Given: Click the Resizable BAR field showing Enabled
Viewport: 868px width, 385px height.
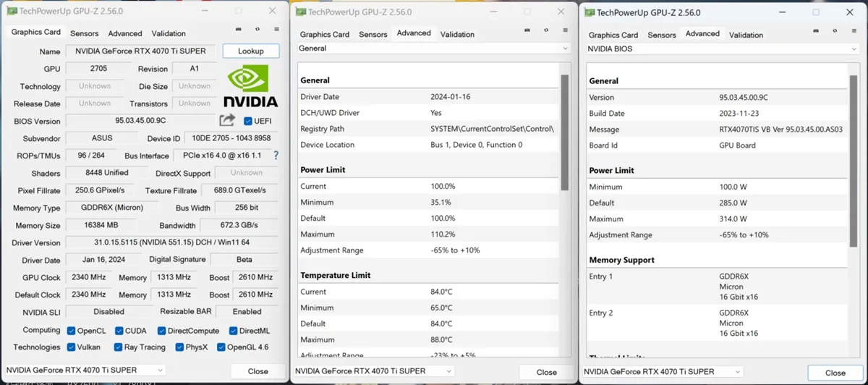Looking at the screenshot, I should point(247,312).
